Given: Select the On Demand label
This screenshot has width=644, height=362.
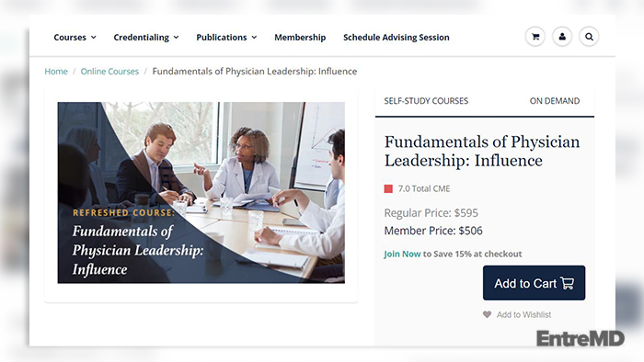Looking at the screenshot, I should pyautogui.click(x=555, y=101).
